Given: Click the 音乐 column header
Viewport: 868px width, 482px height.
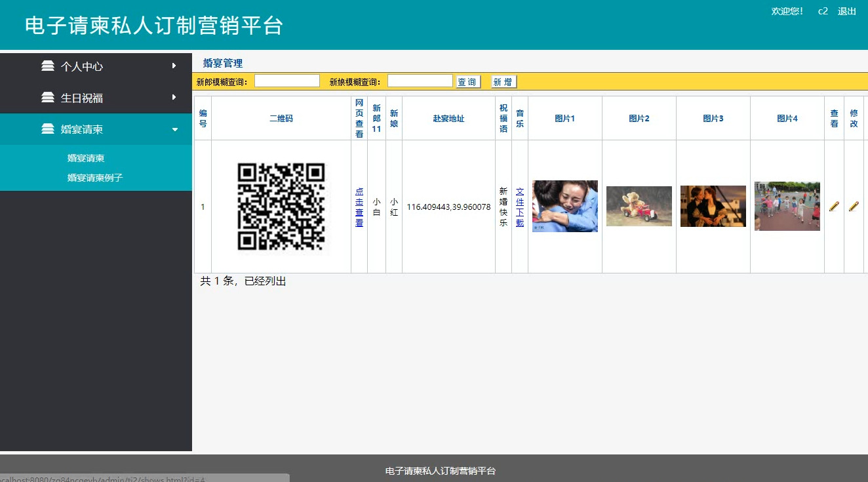Looking at the screenshot, I should pos(520,119).
